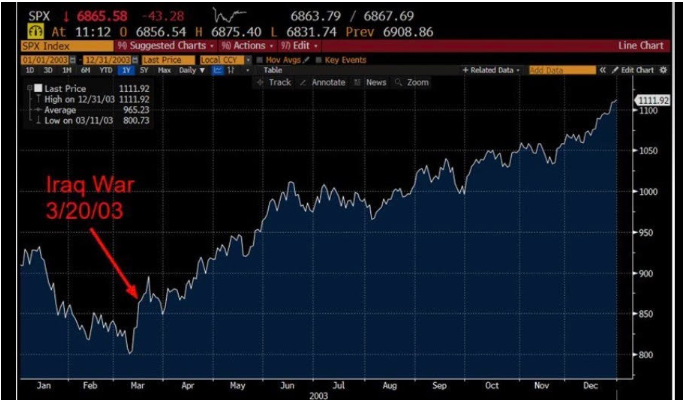Screen dimensions: 683x400
Task: Select the 6M time range
Action: pos(85,70)
